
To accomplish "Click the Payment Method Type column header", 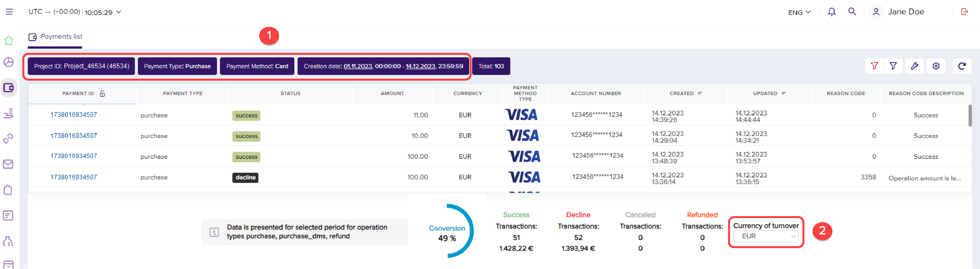I will tap(525, 93).
